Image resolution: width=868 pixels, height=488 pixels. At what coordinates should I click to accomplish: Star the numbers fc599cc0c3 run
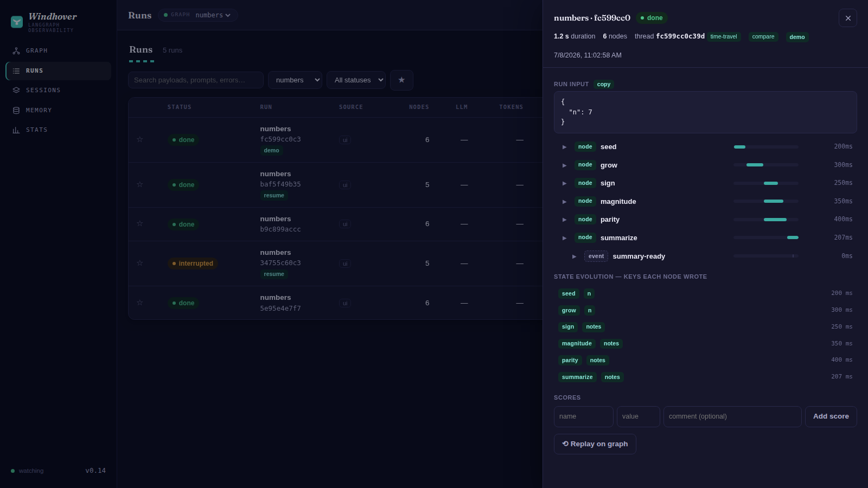coord(139,140)
